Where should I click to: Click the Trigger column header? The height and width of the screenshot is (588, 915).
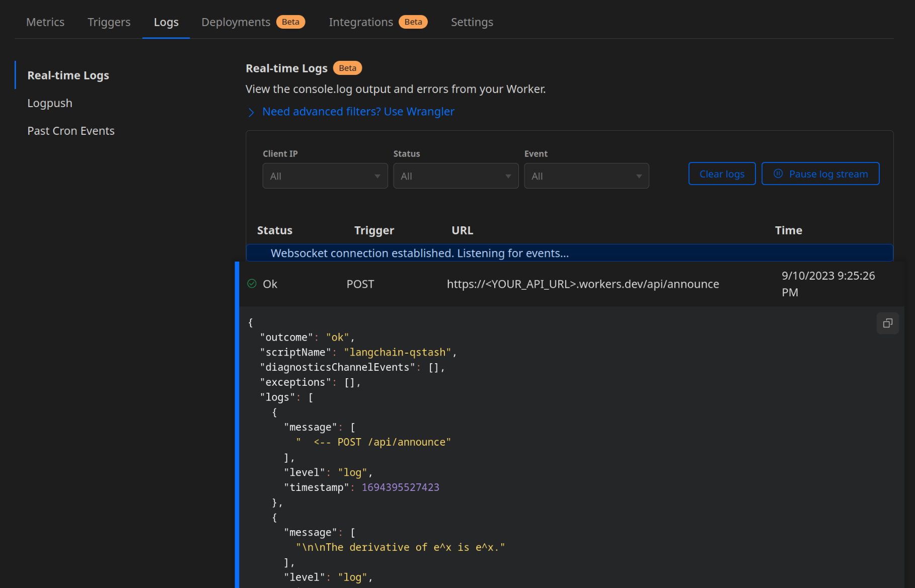374,230
